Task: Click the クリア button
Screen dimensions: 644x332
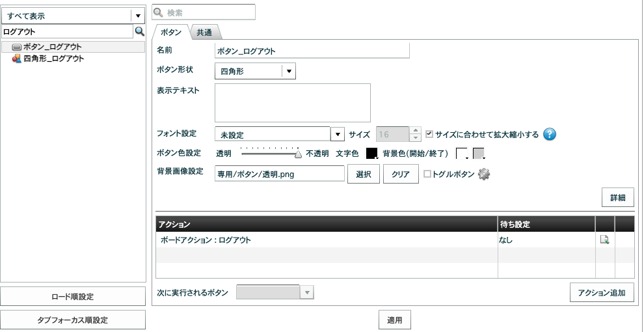Action: pyautogui.click(x=401, y=174)
